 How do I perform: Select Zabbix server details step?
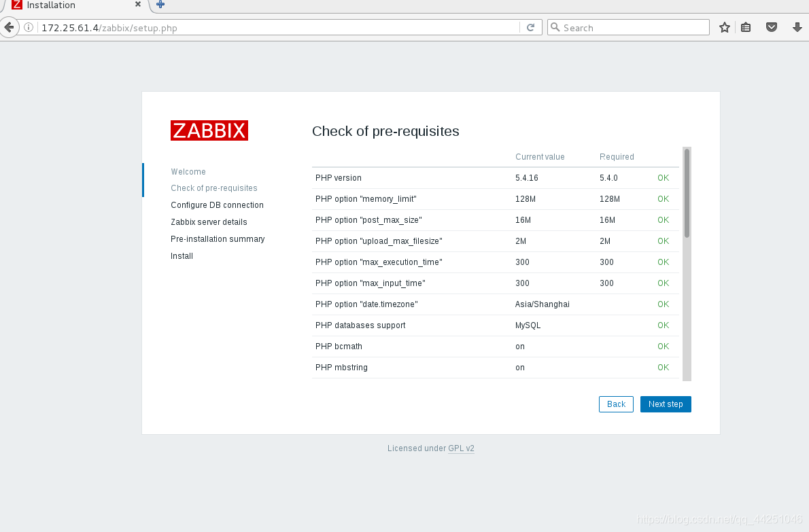209,222
